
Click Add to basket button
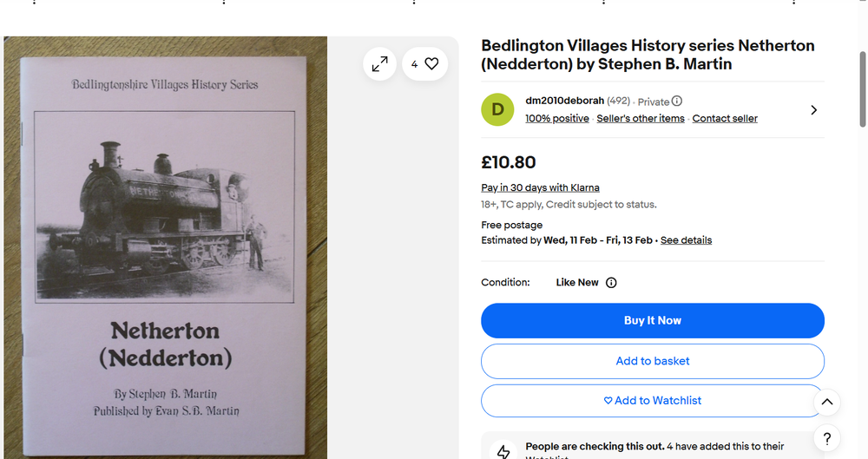[653, 361]
